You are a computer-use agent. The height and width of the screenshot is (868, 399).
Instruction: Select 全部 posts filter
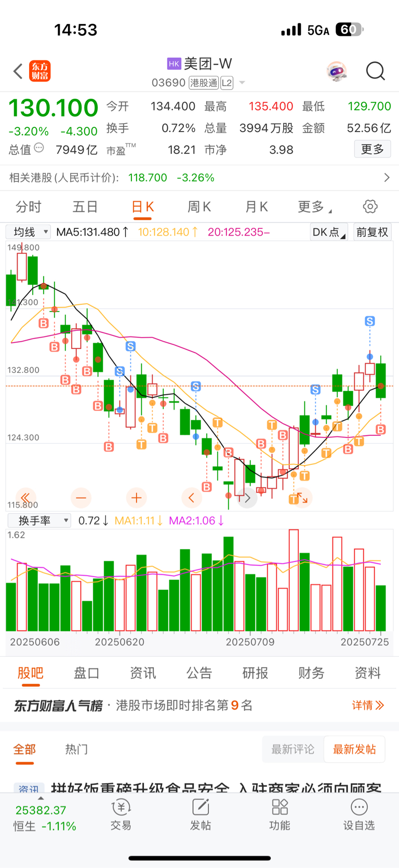[24, 749]
